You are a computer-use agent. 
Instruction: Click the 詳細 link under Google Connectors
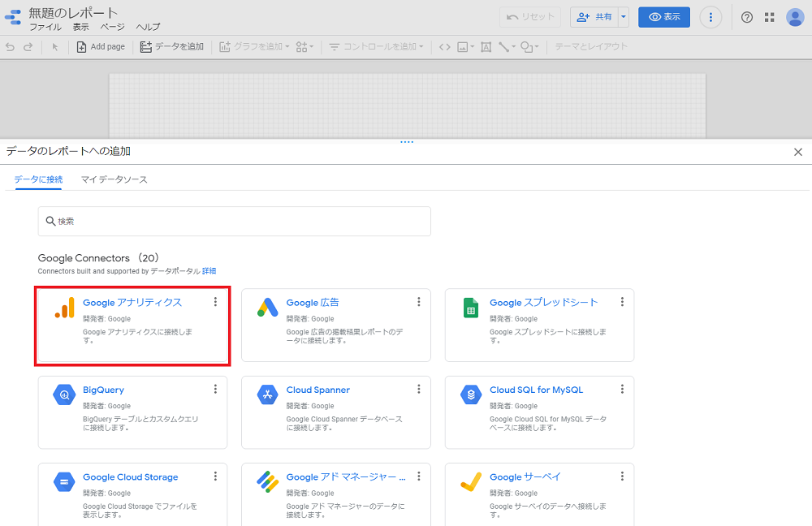point(209,271)
